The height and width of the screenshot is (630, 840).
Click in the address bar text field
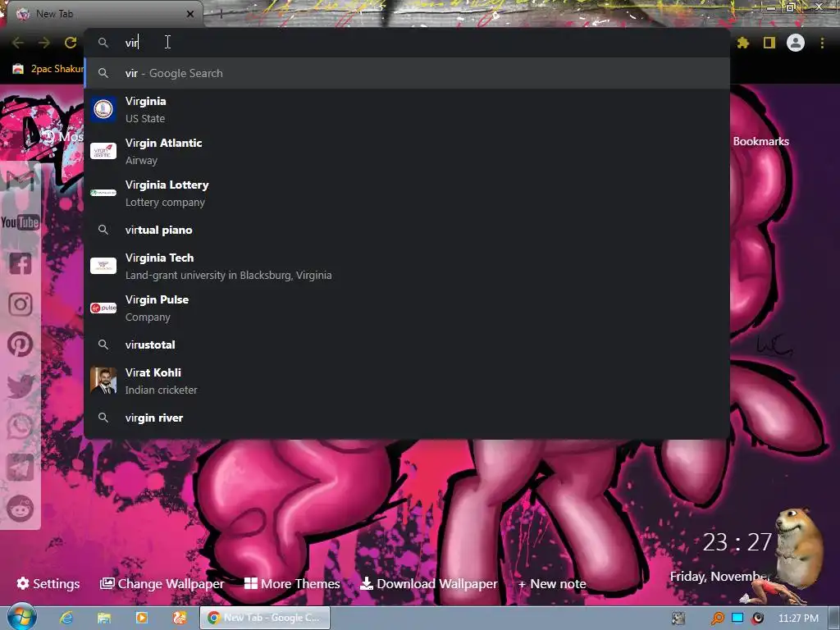pyautogui.click(x=407, y=43)
